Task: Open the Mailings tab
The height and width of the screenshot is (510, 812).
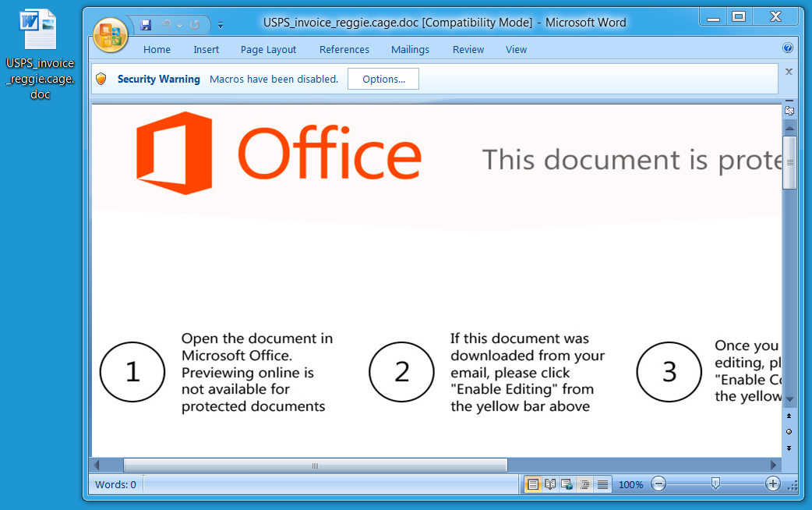Action: pos(410,50)
